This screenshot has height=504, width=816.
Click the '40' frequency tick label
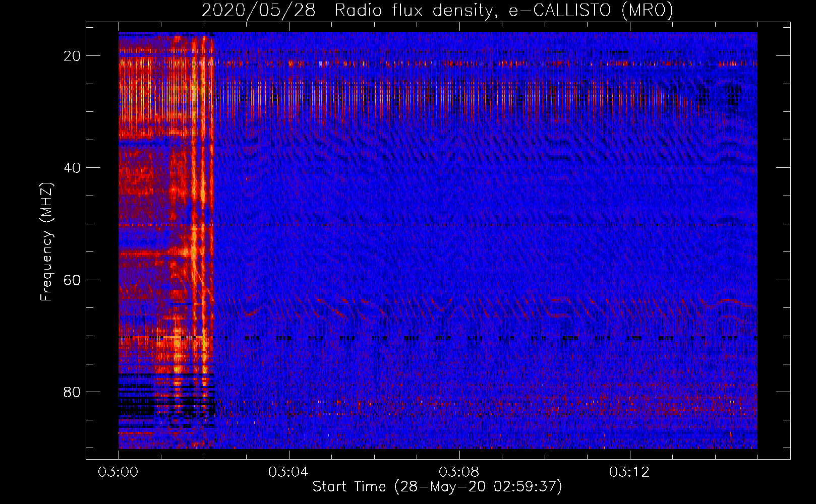pyautogui.click(x=73, y=168)
